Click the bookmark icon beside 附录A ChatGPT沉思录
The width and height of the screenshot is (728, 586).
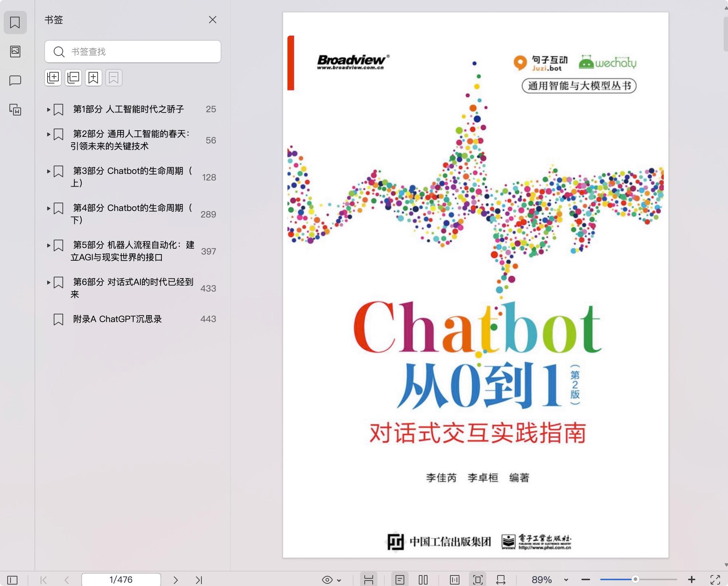(58, 320)
